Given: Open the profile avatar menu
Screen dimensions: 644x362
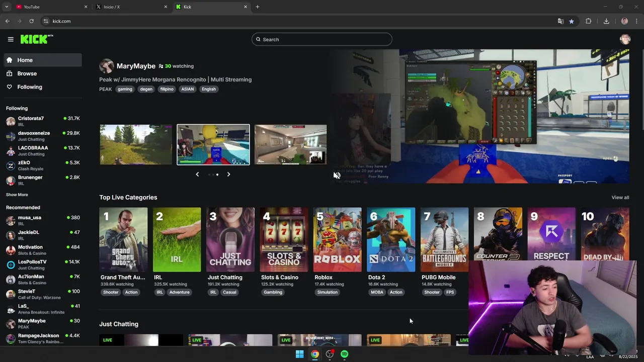Looking at the screenshot, I should click(x=625, y=39).
